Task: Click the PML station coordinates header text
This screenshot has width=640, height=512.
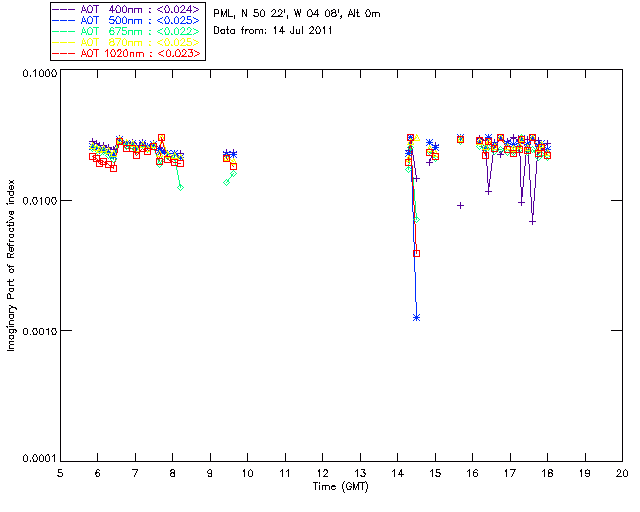Action: point(297,13)
